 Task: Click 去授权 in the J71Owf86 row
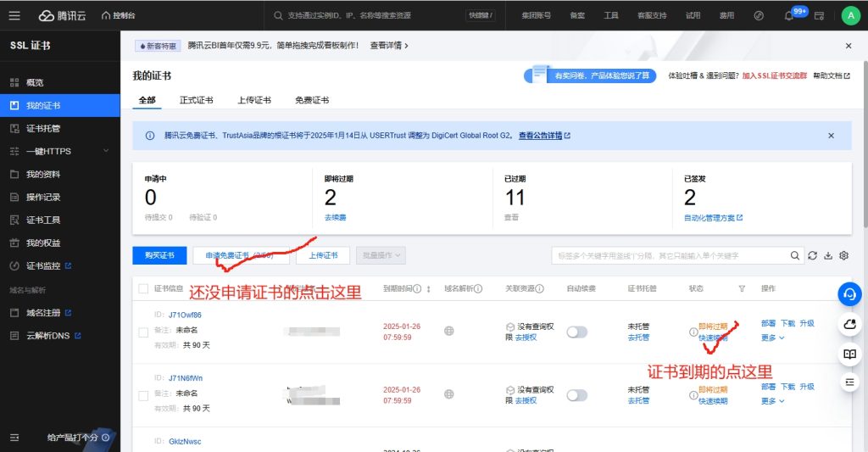[x=526, y=338]
